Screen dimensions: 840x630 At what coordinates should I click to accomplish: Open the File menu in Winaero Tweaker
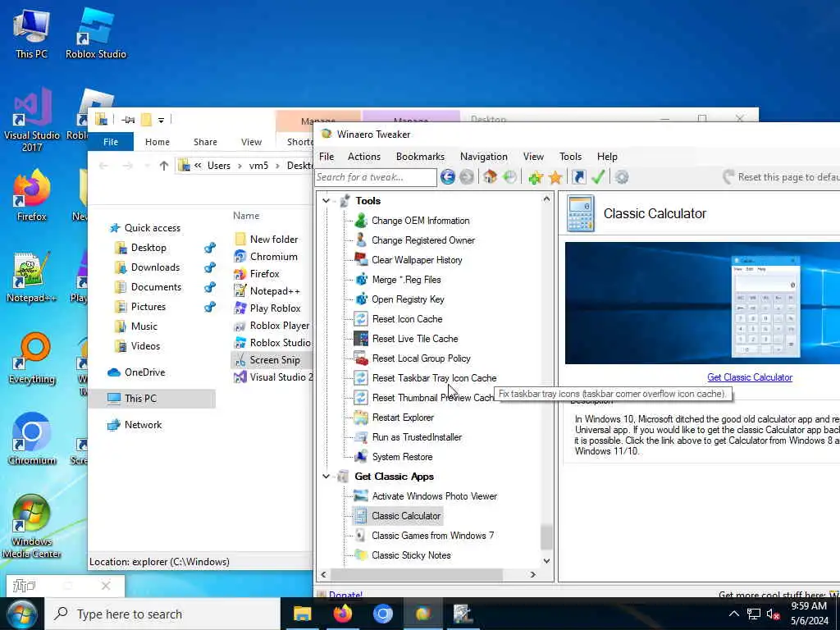click(326, 157)
